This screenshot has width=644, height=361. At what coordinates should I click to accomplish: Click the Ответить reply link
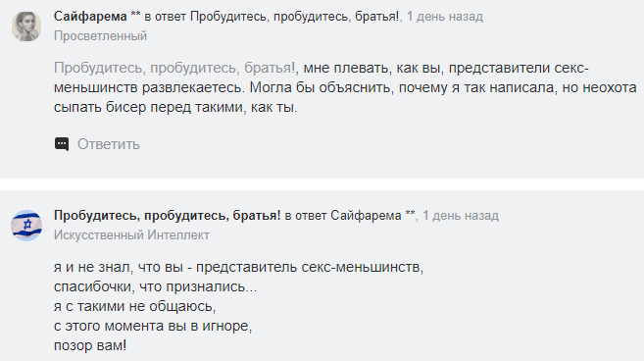point(109,144)
